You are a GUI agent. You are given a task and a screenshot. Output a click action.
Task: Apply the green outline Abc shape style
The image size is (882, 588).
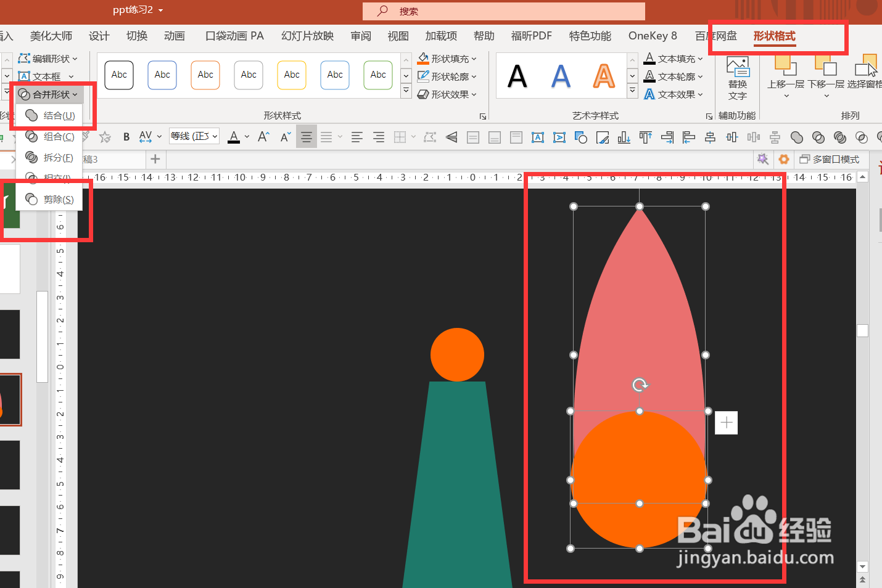pos(378,75)
